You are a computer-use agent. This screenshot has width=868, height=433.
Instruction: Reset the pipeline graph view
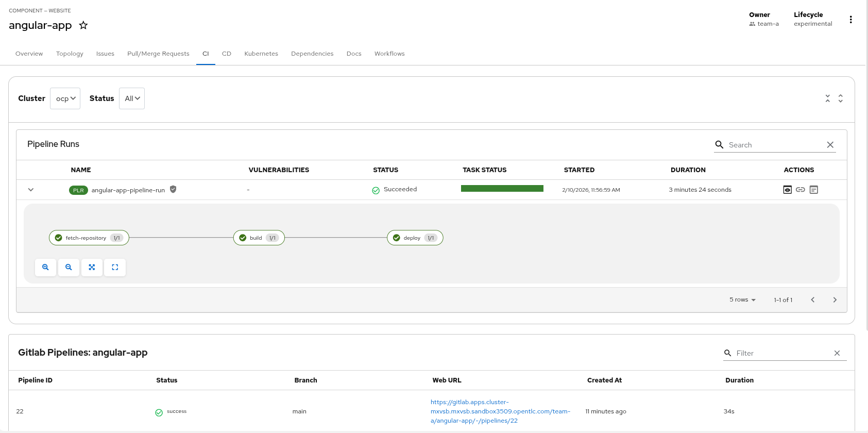coord(115,267)
